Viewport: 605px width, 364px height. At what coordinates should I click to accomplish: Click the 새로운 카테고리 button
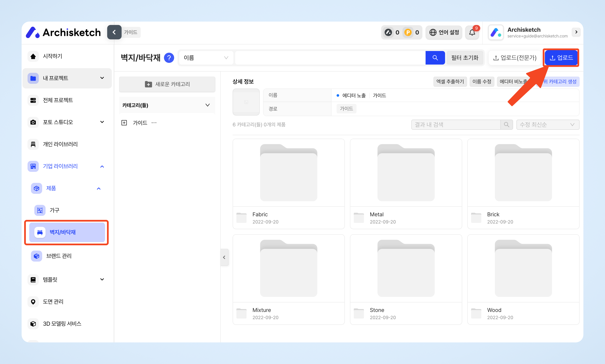(167, 84)
